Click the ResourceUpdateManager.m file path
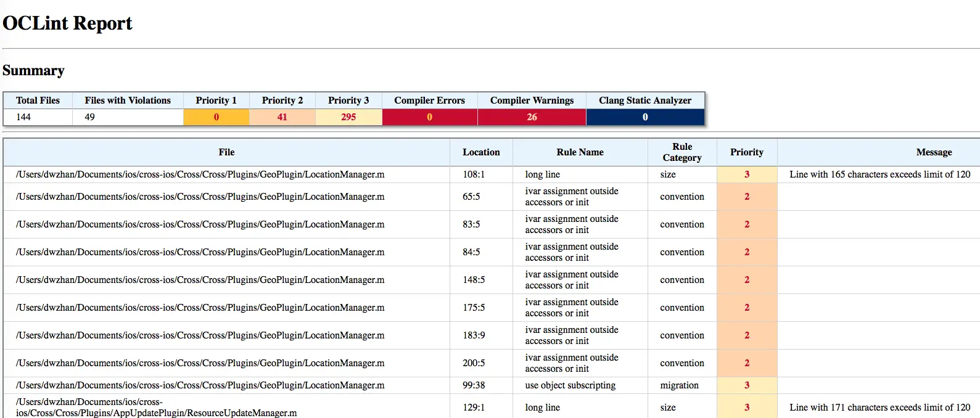 157,408
